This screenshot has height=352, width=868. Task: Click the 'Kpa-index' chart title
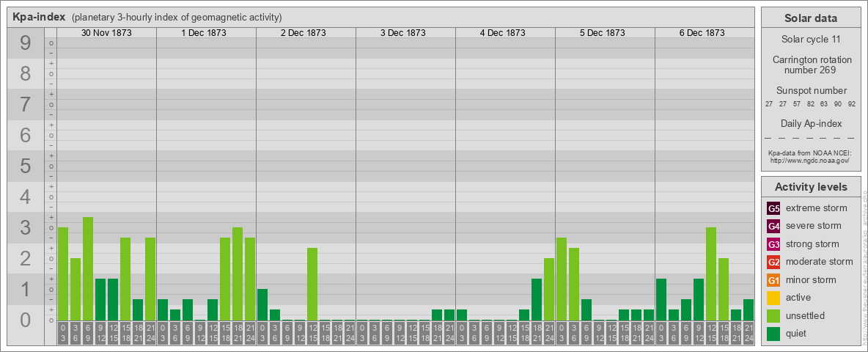(39, 17)
